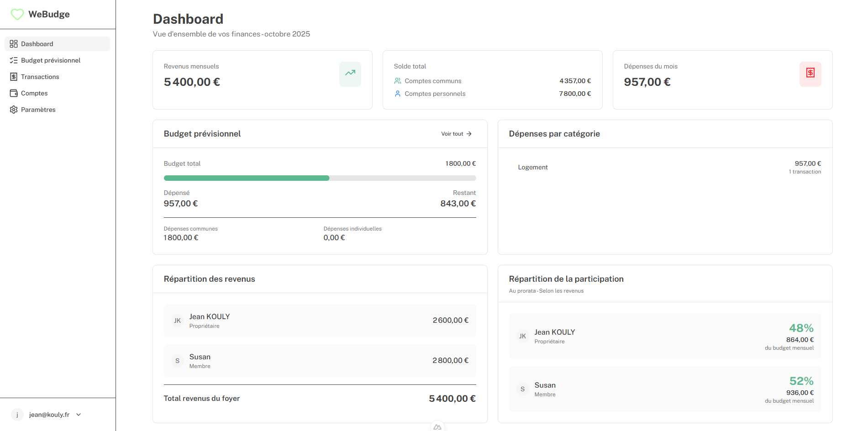Click Jean KOULY's 48% participation card
The image size is (868, 431).
(x=665, y=336)
